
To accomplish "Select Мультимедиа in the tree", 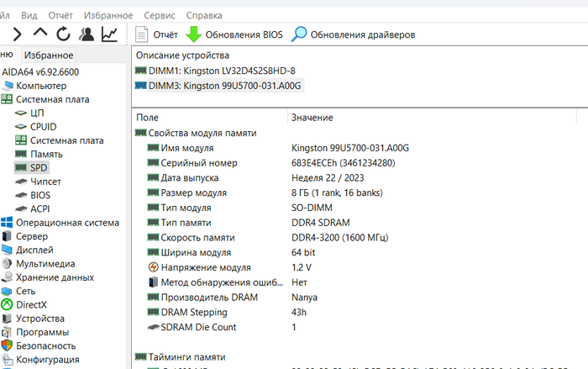I will point(45,264).
